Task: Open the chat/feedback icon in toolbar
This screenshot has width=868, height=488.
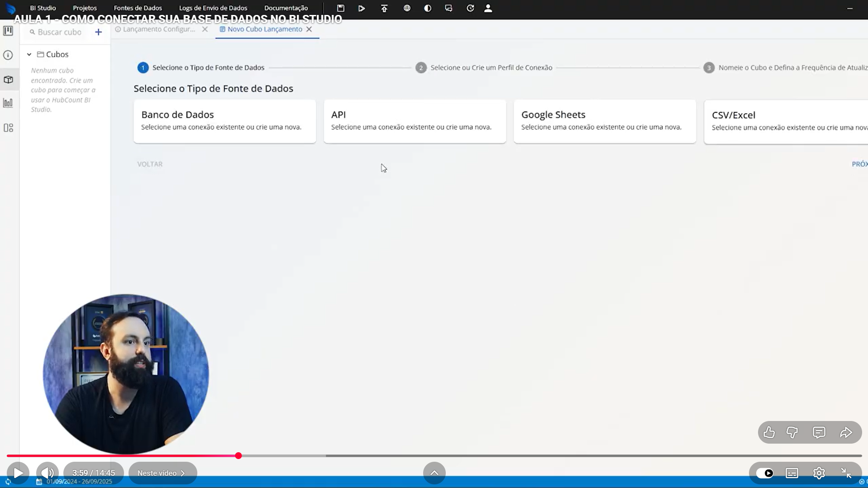Action: click(448, 8)
